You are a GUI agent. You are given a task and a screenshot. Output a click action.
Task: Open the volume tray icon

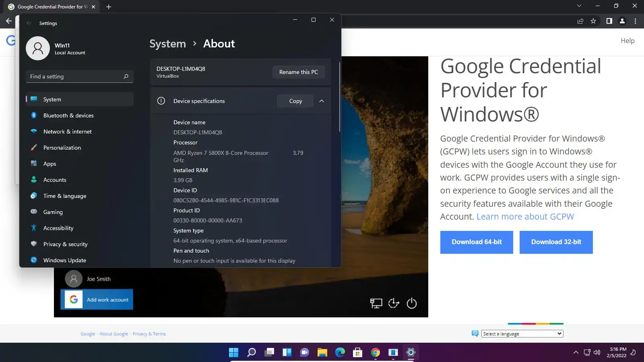[597, 353]
